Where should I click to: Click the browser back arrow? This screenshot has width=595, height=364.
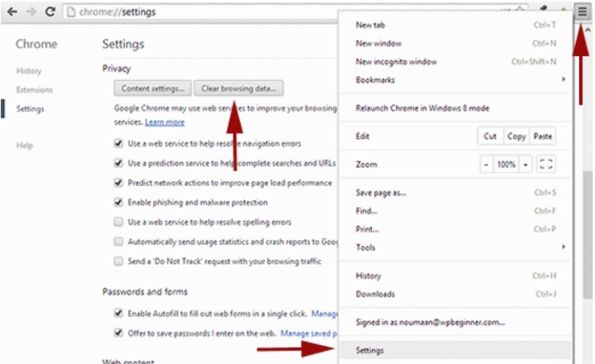[11, 13]
